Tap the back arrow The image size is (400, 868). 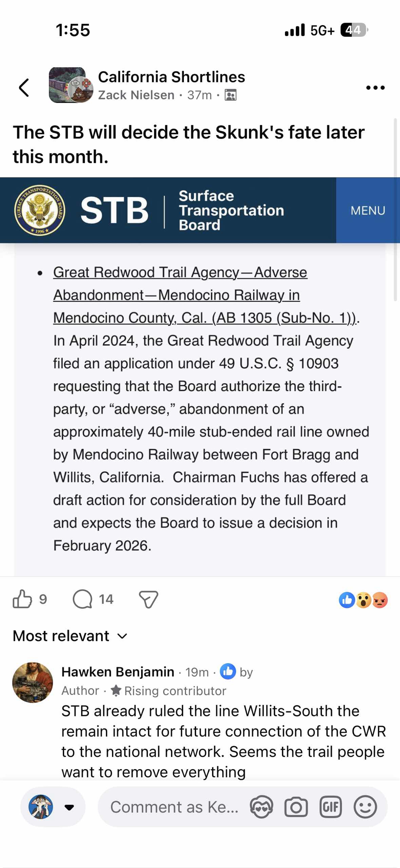pos(24,88)
